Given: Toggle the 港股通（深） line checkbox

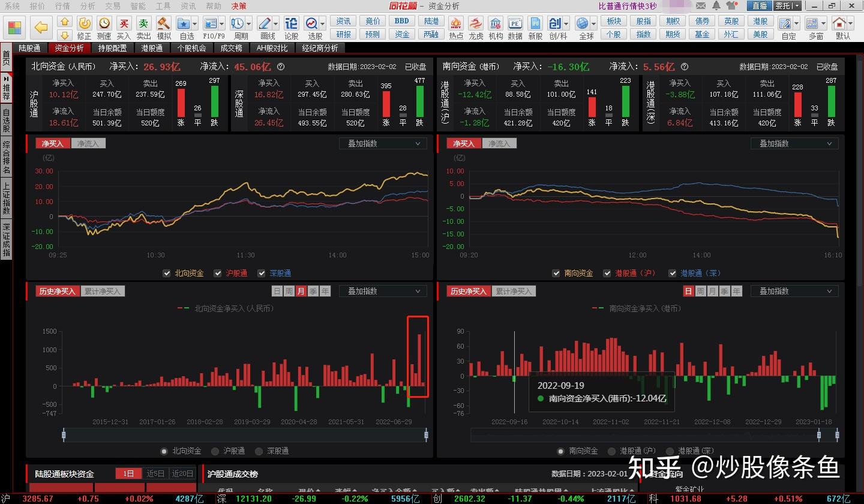Looking at the screenshot, I should (x=672, y=273).
